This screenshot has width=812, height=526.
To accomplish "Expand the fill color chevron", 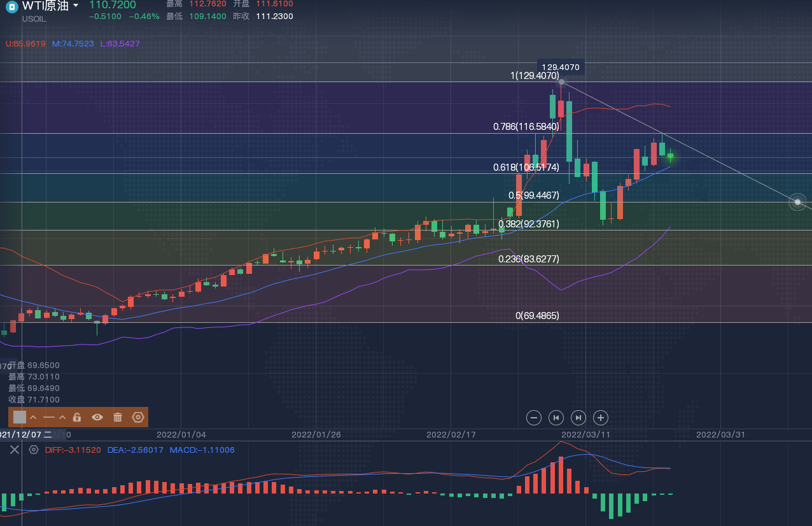I will [x=33, y=417].
